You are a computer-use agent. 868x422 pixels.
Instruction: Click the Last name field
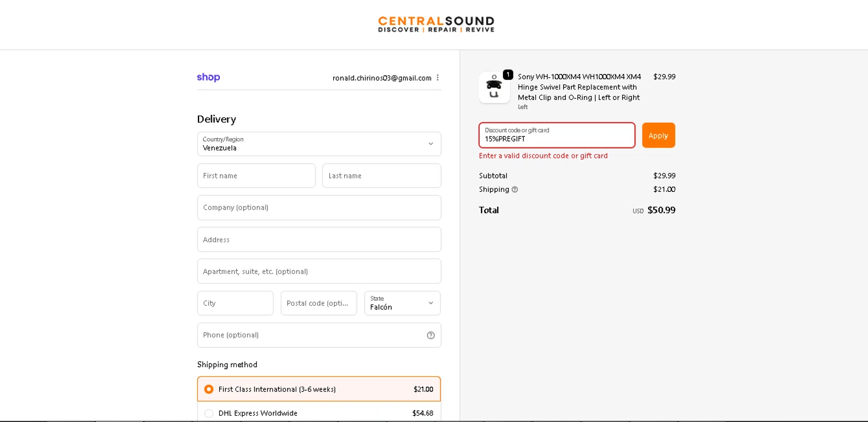(x=381, y=176)
